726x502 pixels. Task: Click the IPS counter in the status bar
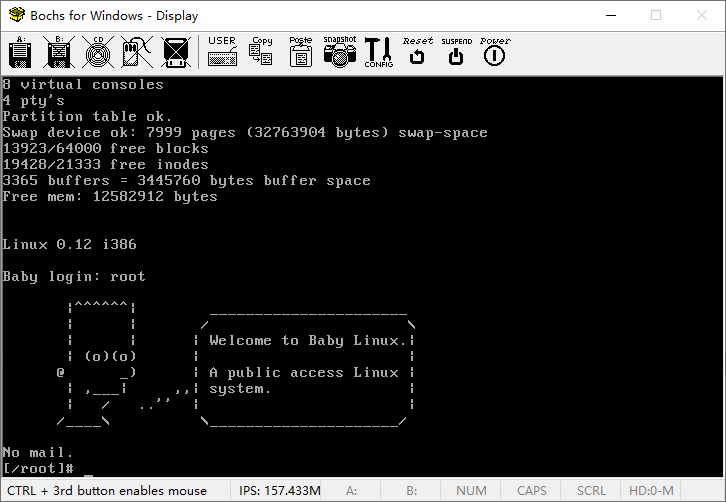(x=278, y=491)
